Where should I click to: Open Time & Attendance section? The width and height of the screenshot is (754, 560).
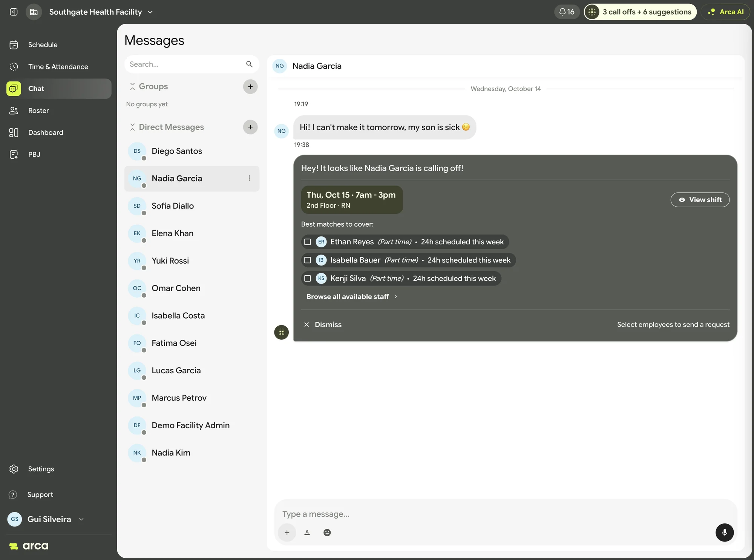(59, 67)
